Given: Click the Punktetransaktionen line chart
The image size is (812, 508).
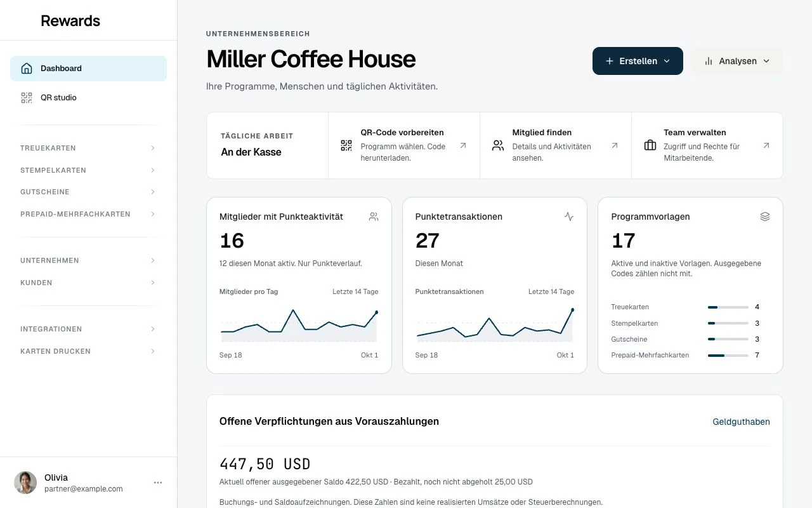Looking at the screenshot, I should coord(495,325).
